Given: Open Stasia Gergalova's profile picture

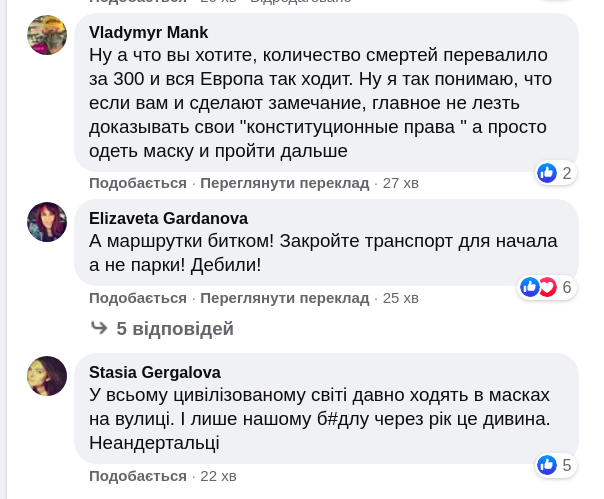Looking at the screenshot, I should coord(47,376).
